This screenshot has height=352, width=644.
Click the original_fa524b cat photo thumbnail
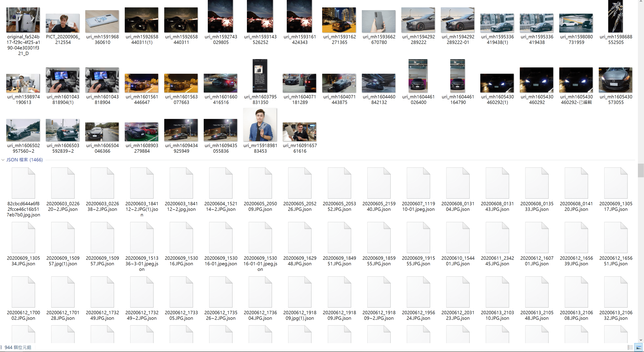pos(23,20)
